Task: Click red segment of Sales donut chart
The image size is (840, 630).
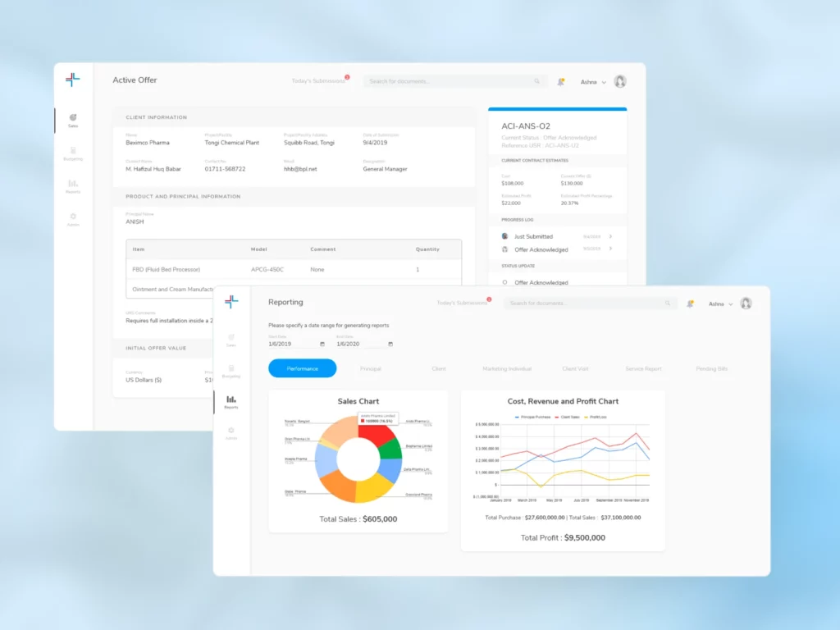Action: tap(375, 435)
